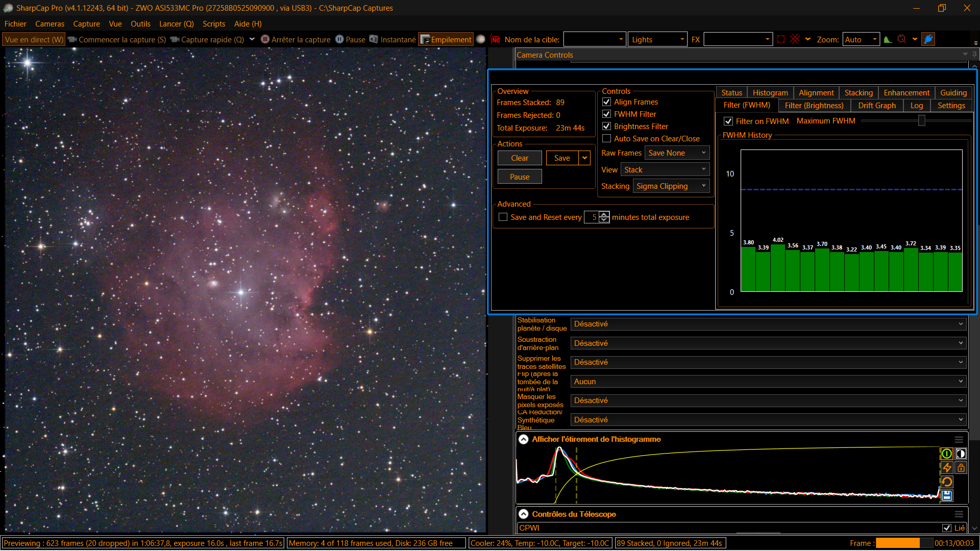Open the FX effects dropdown
Screen dimensions: 980x551
point(738,39)
